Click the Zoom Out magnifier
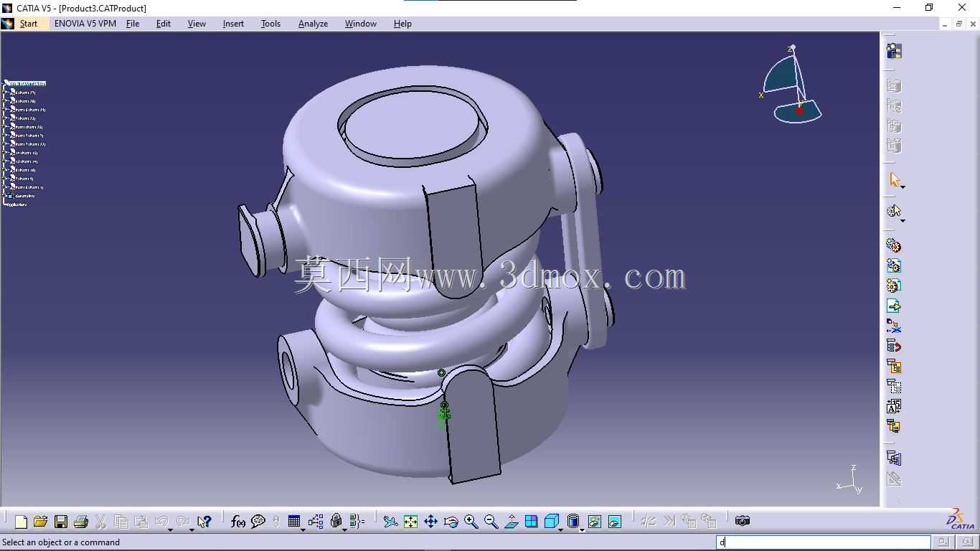Image resolution: width=980 pixels, height=551 pixels. (x=491, y=522)
